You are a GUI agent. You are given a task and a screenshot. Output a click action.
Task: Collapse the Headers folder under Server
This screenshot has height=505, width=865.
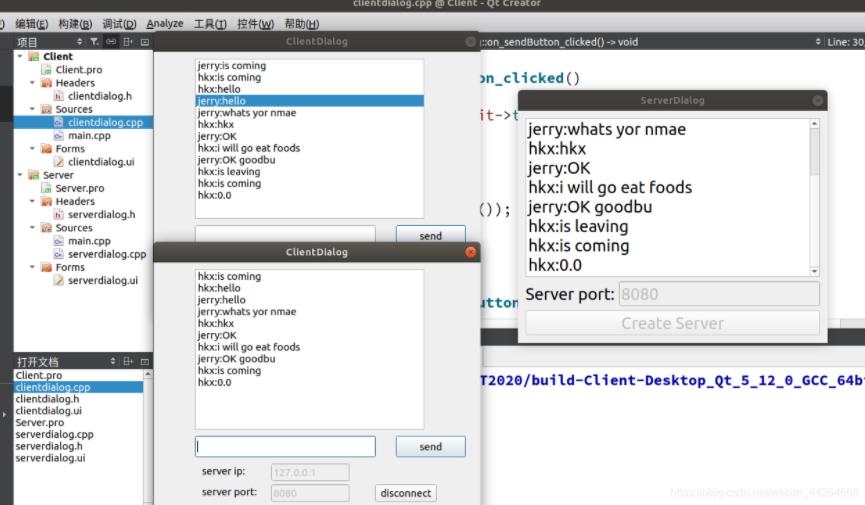point(32,201)
